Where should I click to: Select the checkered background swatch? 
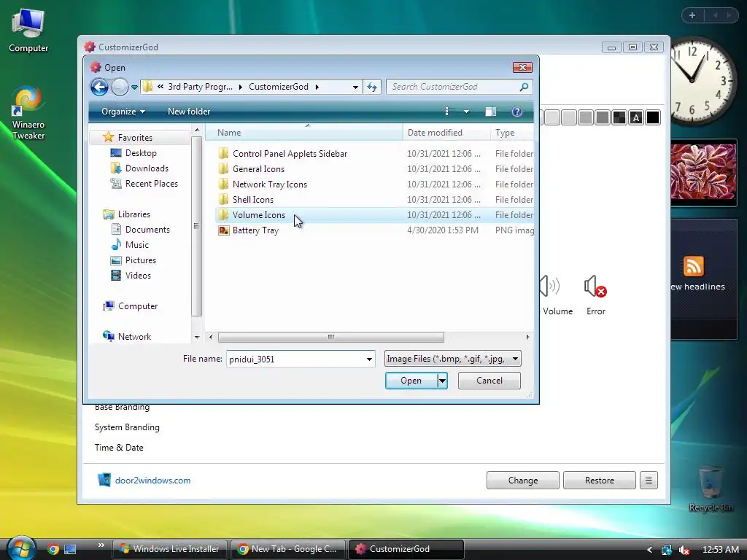pos(619,117)
